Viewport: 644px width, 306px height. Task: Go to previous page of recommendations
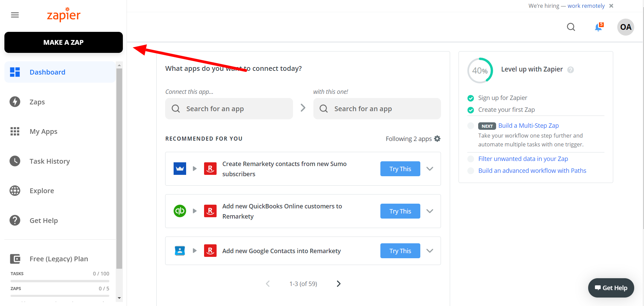coord(268,284)
